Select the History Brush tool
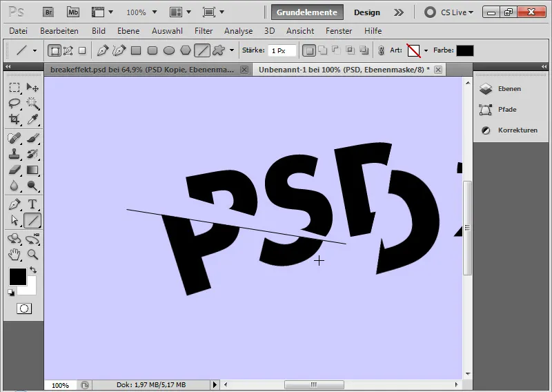Screen dimensions: 552x392 pos(32,154)
